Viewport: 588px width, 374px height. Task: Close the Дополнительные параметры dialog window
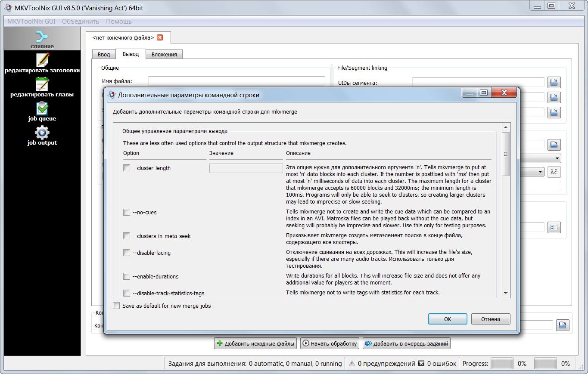[x=503, y=93]
